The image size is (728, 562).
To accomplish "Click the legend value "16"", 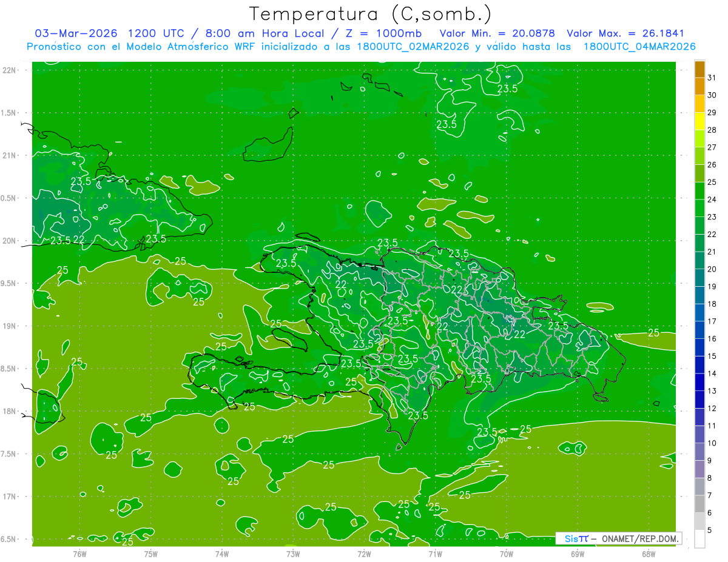I will coord(712,339).
